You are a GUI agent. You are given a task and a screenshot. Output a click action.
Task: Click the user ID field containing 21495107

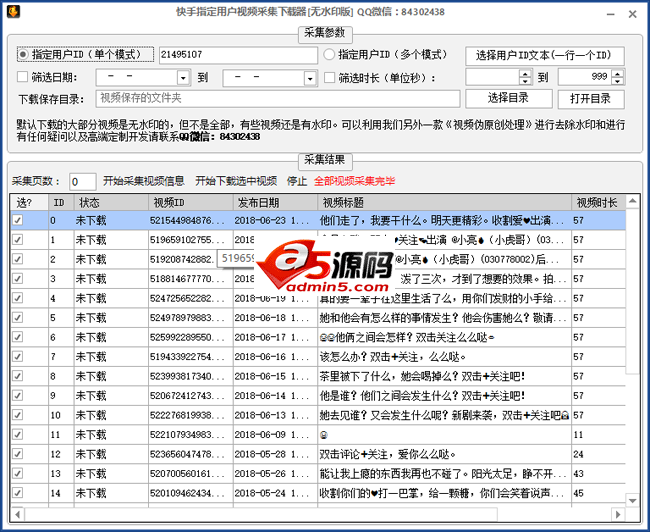[x=238, y=55]
